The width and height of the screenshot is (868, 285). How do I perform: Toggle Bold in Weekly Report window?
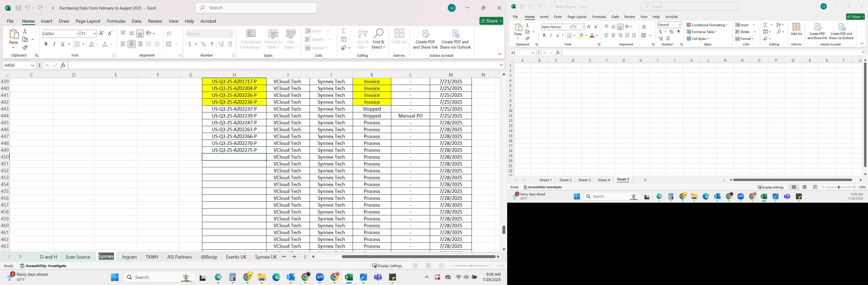[x=544, y=35]
